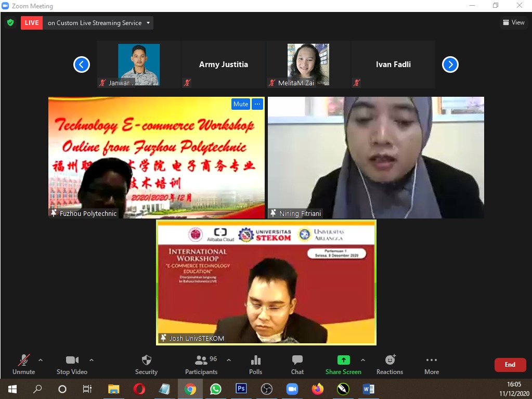Screen dimensions: 532x399
Task: Go to previous participants page
Action: point(82,65)
